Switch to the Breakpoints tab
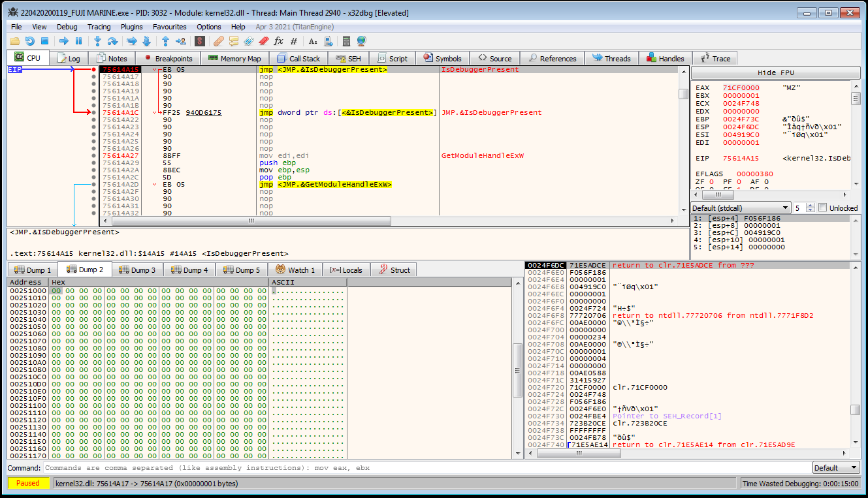868x498 pixels. (167, 58)
